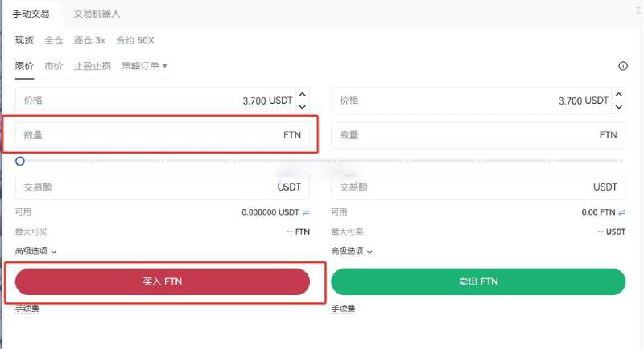Viewport: 644px width, 349px height.
Task: Select the 止盈止损 order tab
Action: [x=93, y=66]
